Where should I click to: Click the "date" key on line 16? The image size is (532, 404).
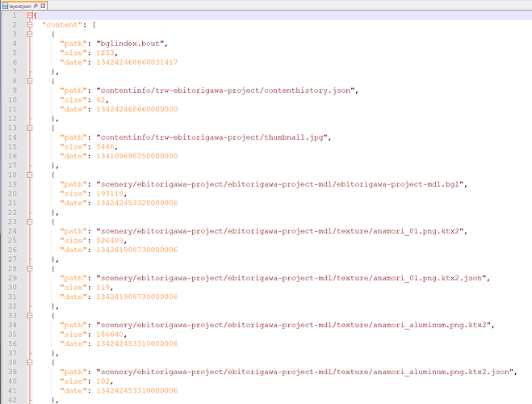(x=73, y=156)
